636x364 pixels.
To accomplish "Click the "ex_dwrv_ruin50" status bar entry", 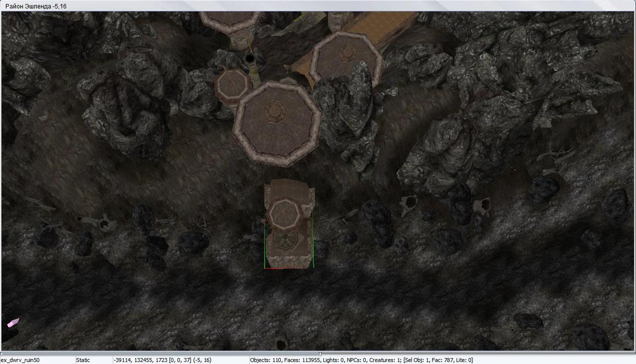I will point(20,360).
